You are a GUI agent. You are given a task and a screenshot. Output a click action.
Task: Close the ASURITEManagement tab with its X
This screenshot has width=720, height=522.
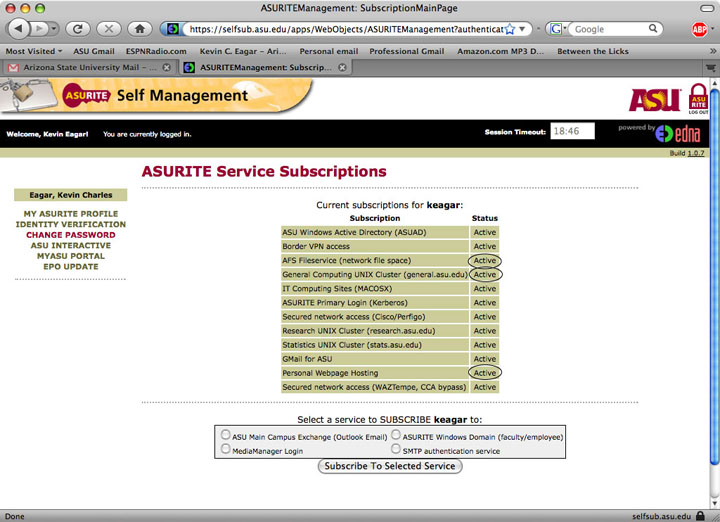343,67
